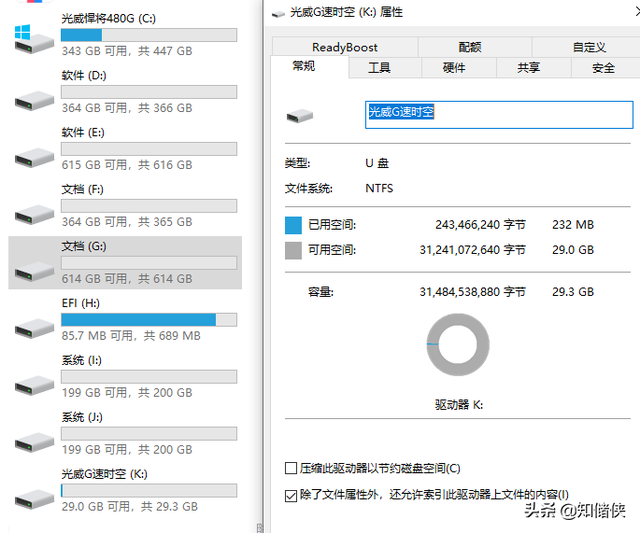Click the 软件 (D:) drive icon
Screen dimensions: 640x533
coord(34,101)
